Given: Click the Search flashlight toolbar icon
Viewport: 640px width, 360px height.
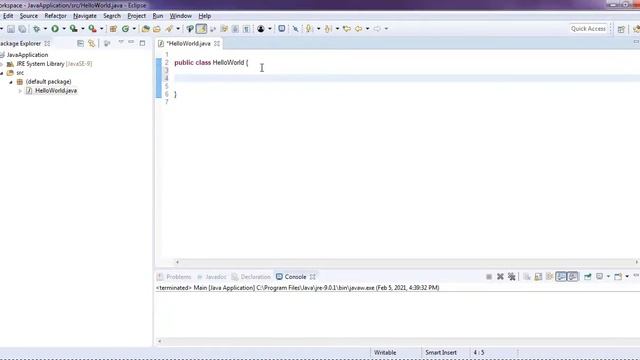Looking at the screenshot, I should [169, 29].
